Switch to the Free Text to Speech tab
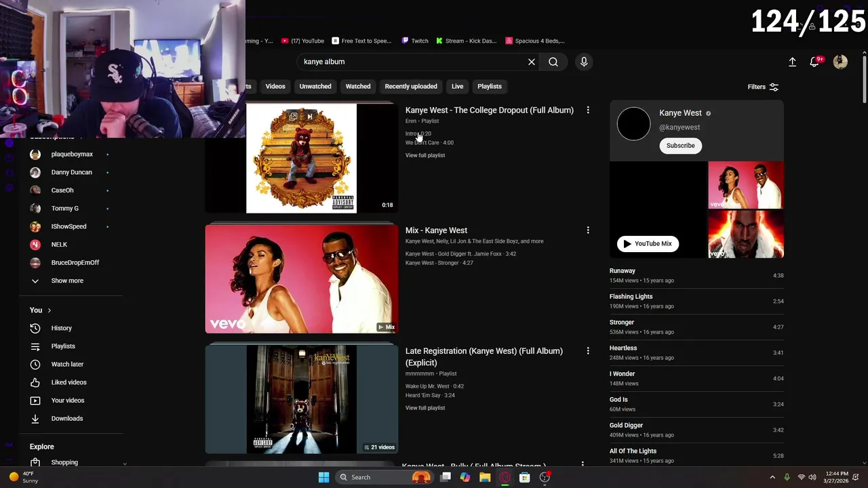 point(361,41)
